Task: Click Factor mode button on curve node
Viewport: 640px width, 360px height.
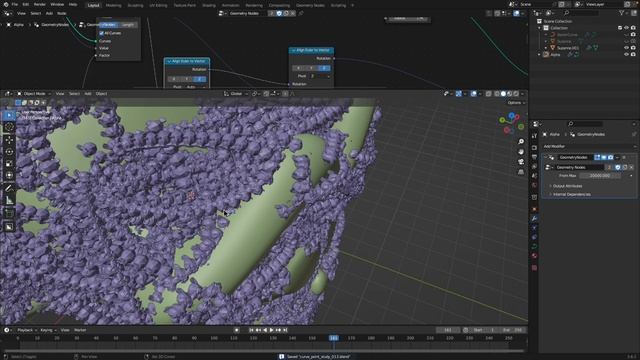Action: (108, 25)
